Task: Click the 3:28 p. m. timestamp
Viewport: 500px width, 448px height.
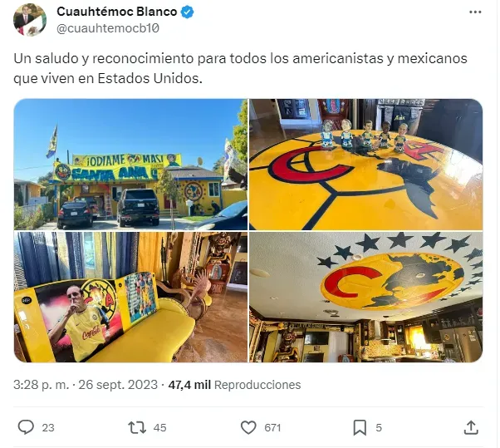Action: tap(42, 385)
